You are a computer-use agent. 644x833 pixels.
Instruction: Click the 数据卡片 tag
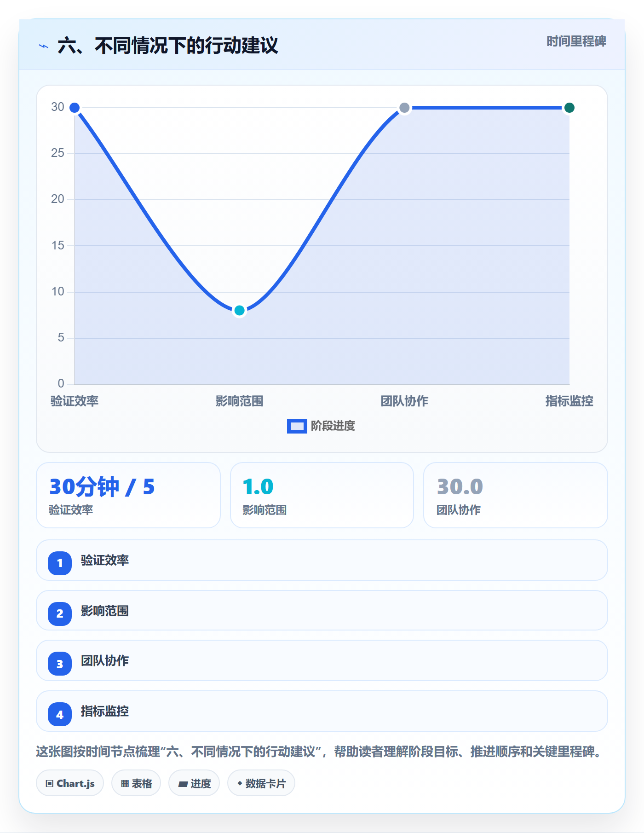click(x=261, y=783)
